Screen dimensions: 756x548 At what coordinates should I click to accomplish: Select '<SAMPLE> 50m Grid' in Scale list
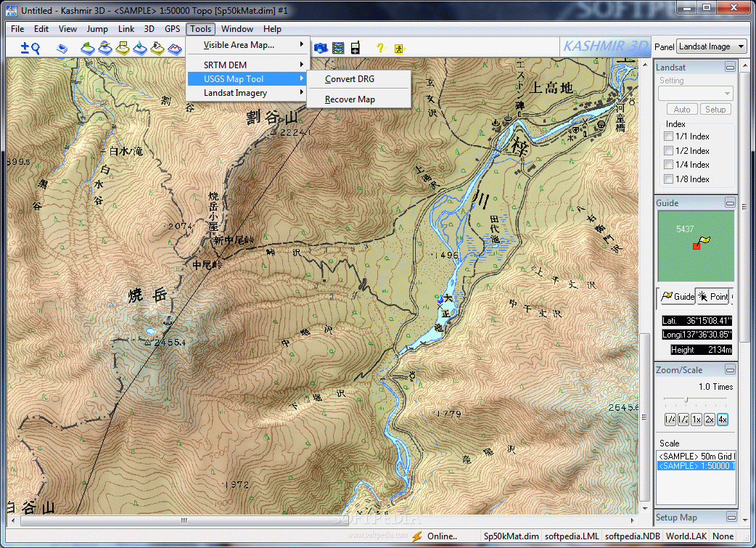[697, 456]
